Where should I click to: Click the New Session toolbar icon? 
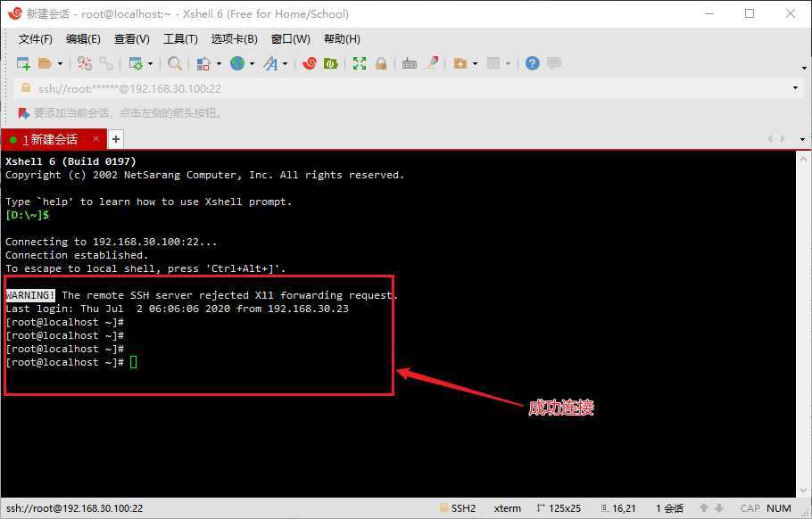coord(23,63)
